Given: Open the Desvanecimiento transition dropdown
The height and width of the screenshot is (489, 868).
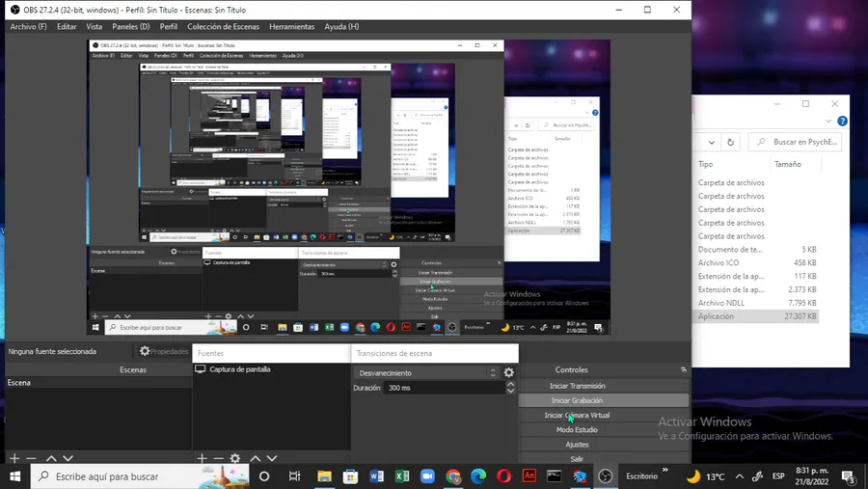Looking at the screenshot, I should pyautogui.click(x=426, y=372).
